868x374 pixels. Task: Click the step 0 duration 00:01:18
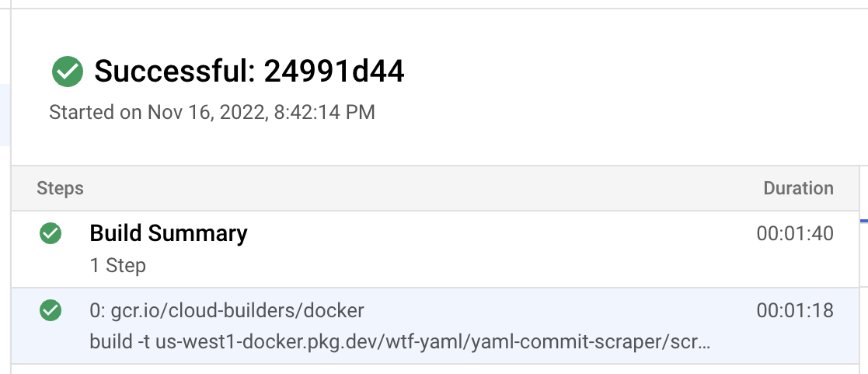tap(795, 311)
